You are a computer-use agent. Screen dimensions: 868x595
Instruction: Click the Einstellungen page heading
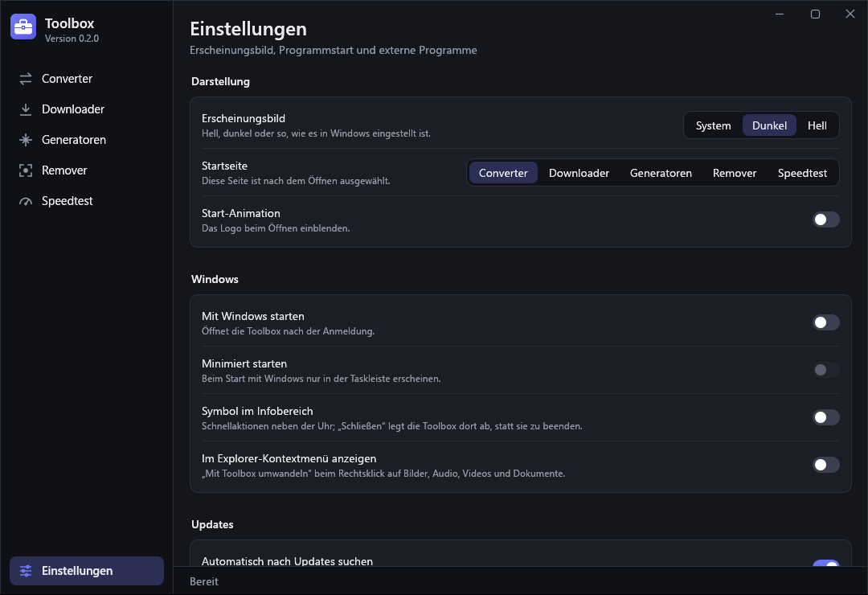(248, 29)
